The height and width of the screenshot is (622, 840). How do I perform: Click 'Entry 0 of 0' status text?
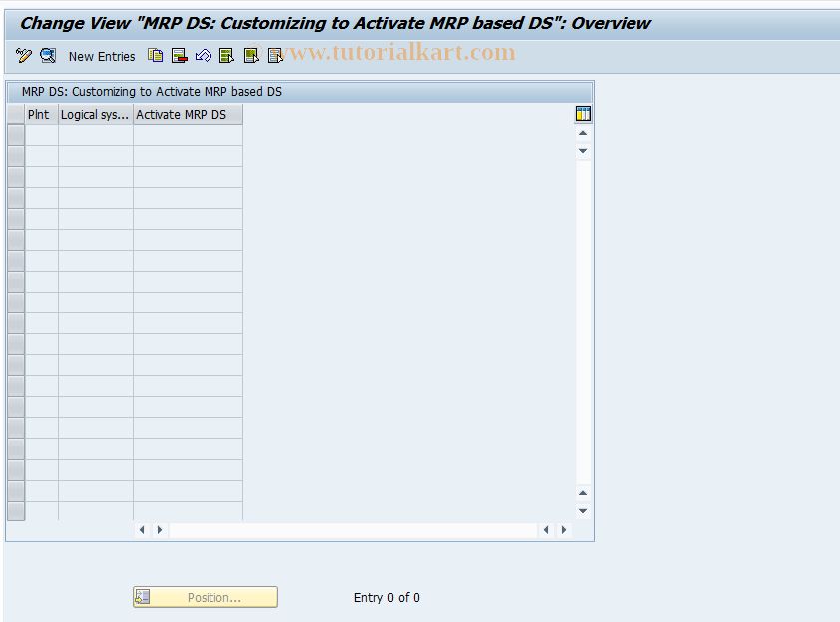(x=387, y=597)
